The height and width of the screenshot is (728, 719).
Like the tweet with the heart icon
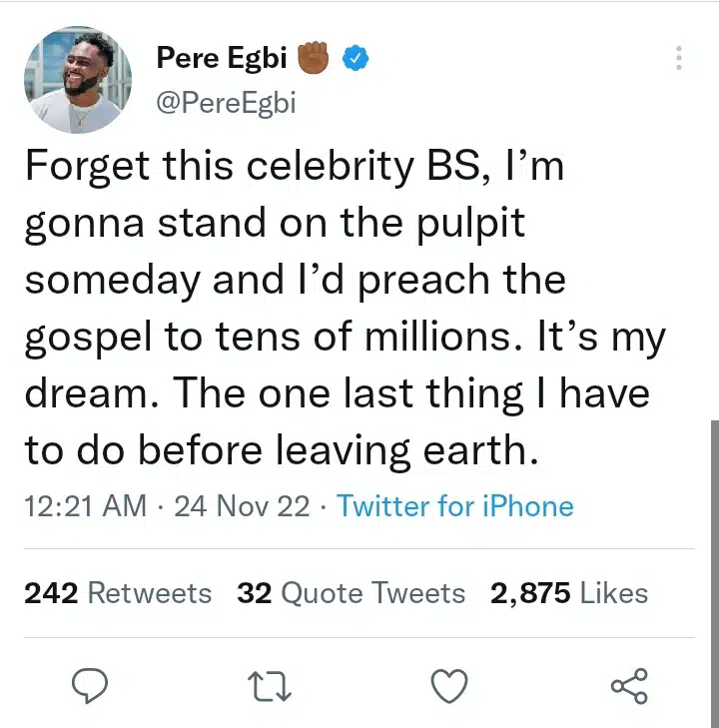(x=449, y=686)
